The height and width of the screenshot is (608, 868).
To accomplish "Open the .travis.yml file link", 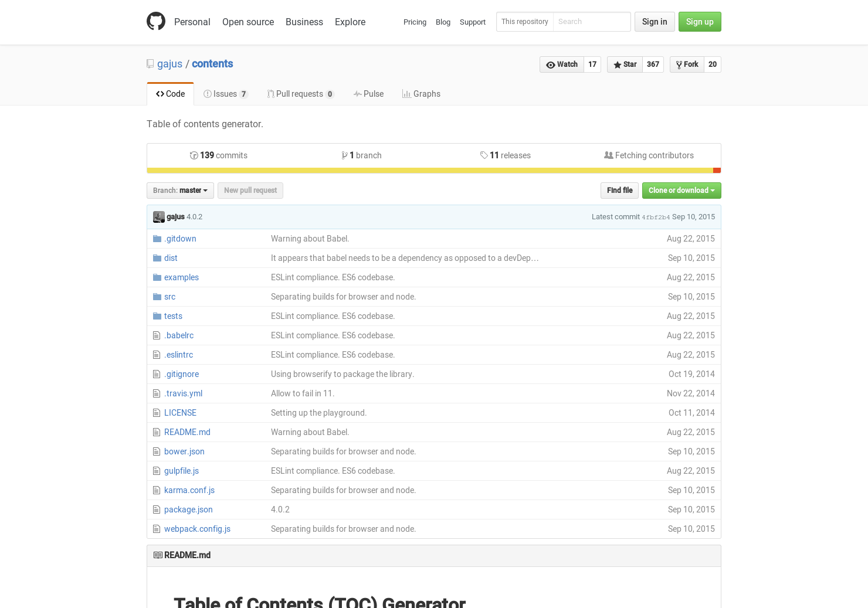I will [184, 393].
